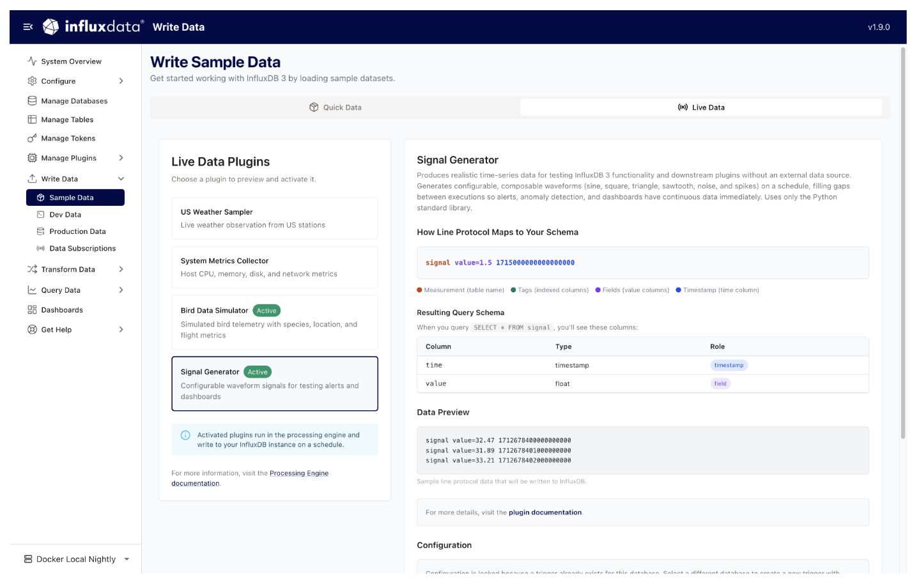Collapse the sidebar with the menu icon
919x588 pixels.
pyautogui.click(x=28, y=27)
